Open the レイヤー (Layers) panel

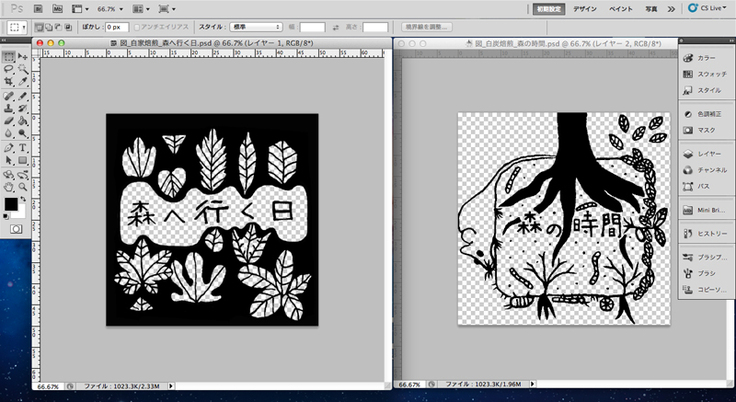pyautogui.click(x=706, y=154)
